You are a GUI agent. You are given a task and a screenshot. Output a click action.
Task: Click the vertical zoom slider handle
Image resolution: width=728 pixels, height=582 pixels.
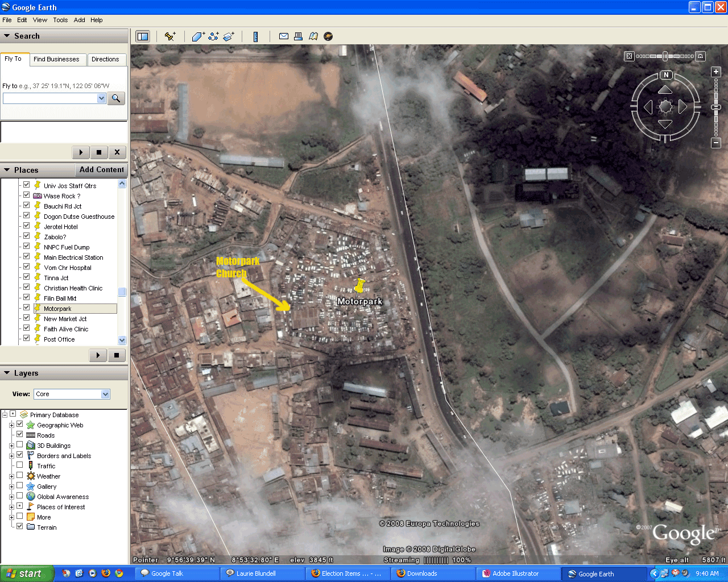pos(716,107)
